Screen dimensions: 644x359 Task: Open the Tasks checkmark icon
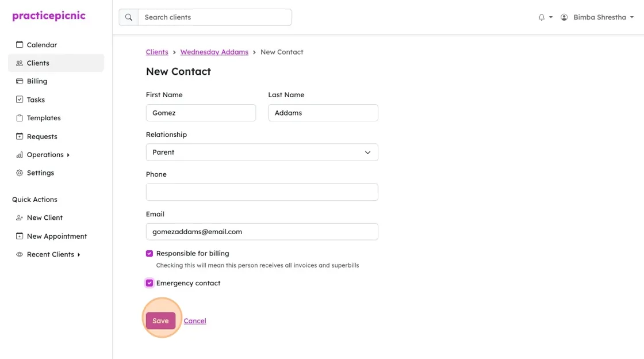click(x=20, y=100)
